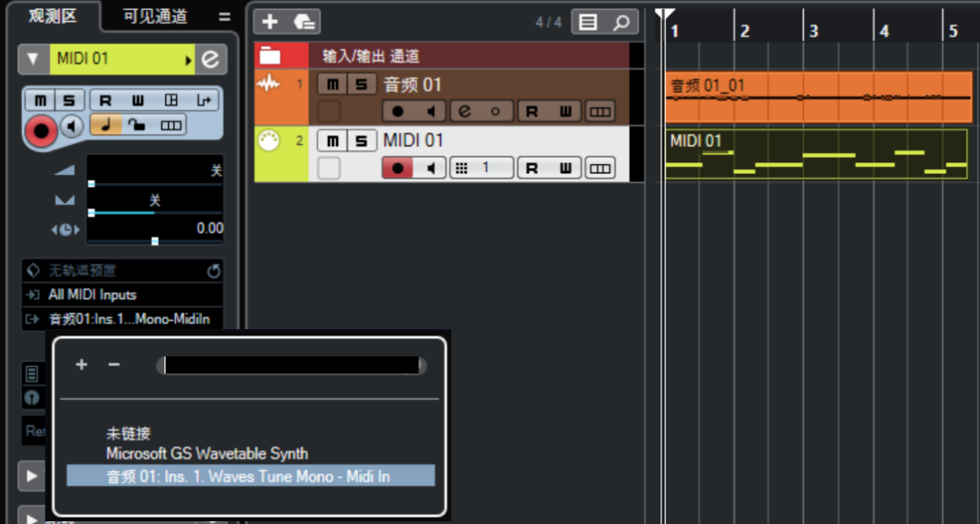Open MIDI channel selector showing 1

[x=482, y=168]
